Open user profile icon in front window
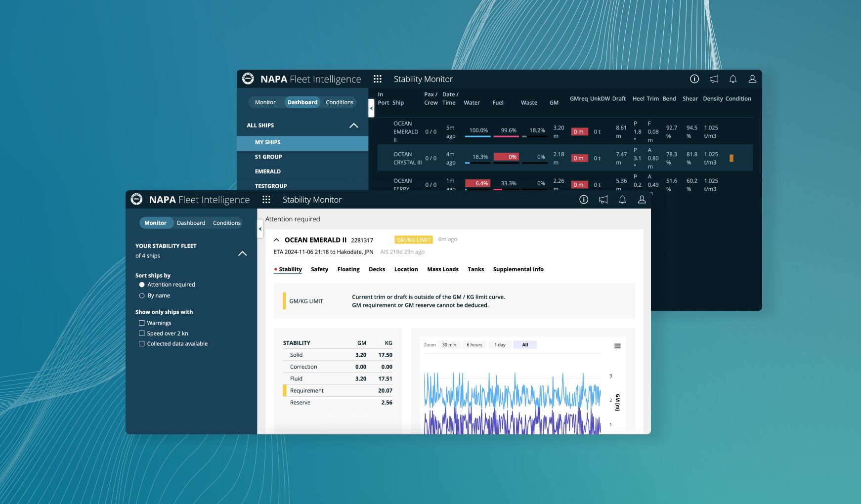The height and width of the screenshot is (504, 861). (x=642, y=200)
